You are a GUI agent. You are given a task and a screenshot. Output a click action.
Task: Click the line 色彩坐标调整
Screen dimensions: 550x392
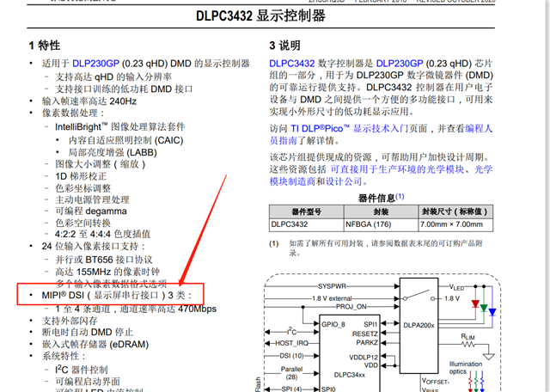pyautogui.click(x=82, y=188)
